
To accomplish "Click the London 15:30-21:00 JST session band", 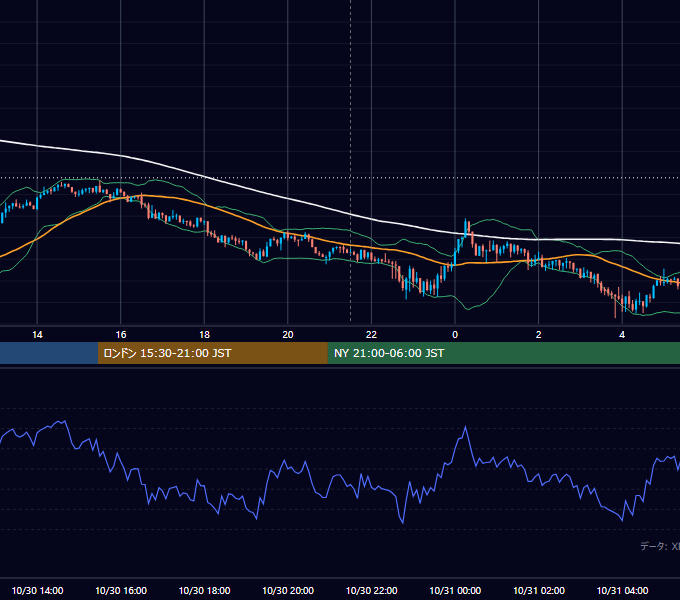I will (x=212, y=353).
